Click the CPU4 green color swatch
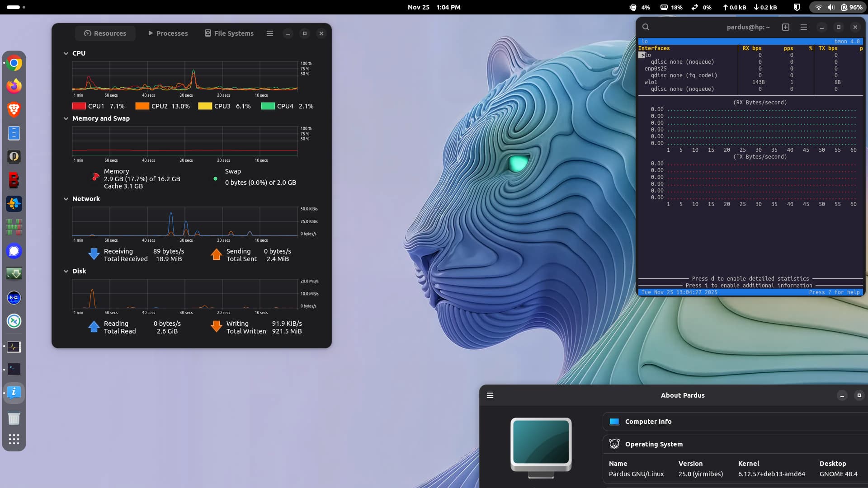Image resolution: width=868 pixels, height=488 pixels. pyautogui.click(x=268, y=106)
